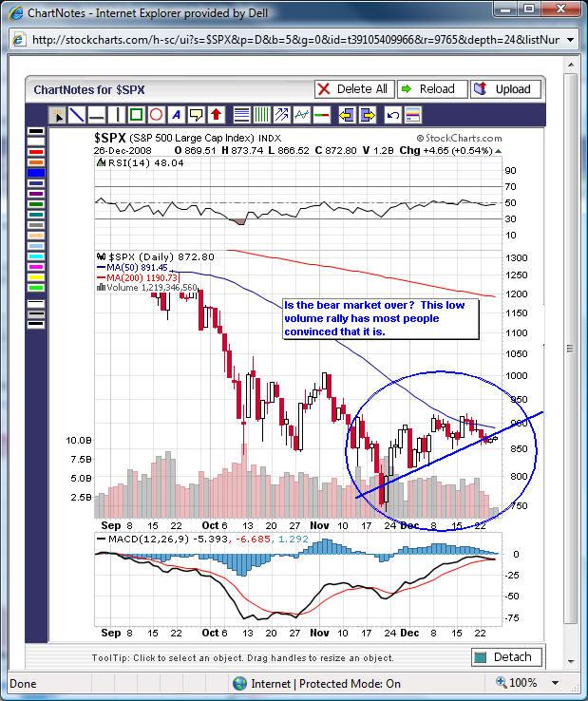588x701 pixels.
Task: Click the Detach button
Action: pos(506,656)
